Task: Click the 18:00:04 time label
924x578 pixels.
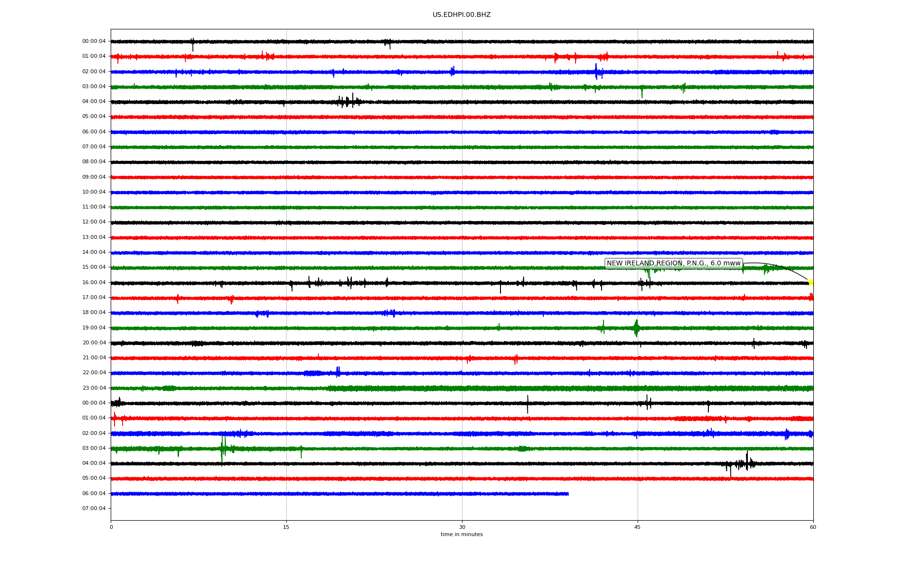Action: coord(94,313)
